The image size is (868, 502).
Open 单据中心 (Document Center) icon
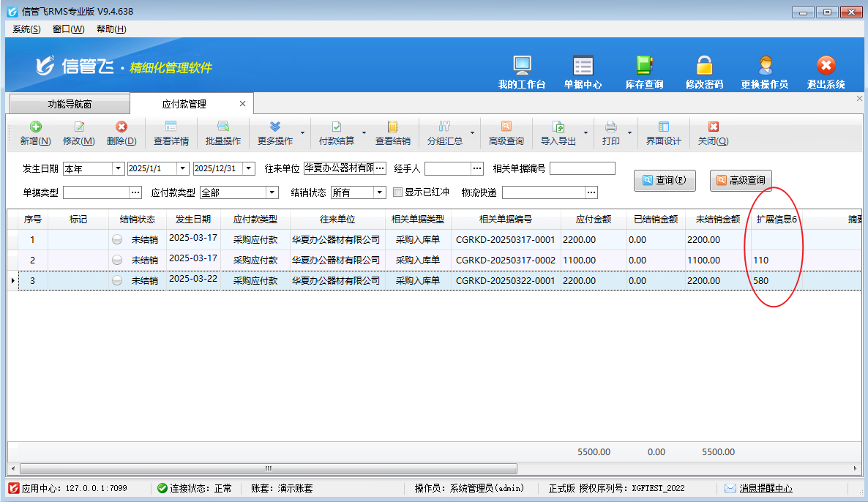[x=583, y=66]
